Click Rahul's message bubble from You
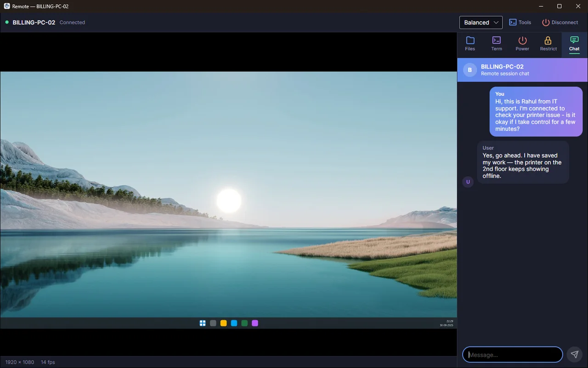588x368 pixels. click(x=536, y=111)
